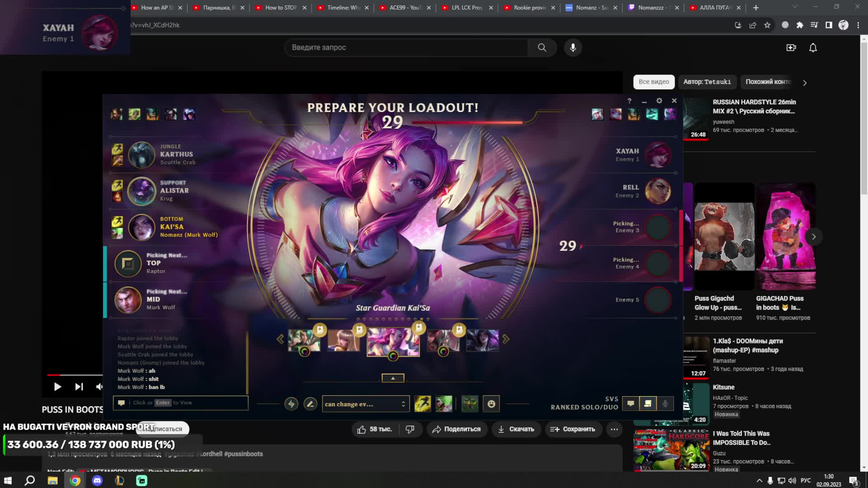Click the Подписаться subscribe button
868x488 pixels.
163,429
